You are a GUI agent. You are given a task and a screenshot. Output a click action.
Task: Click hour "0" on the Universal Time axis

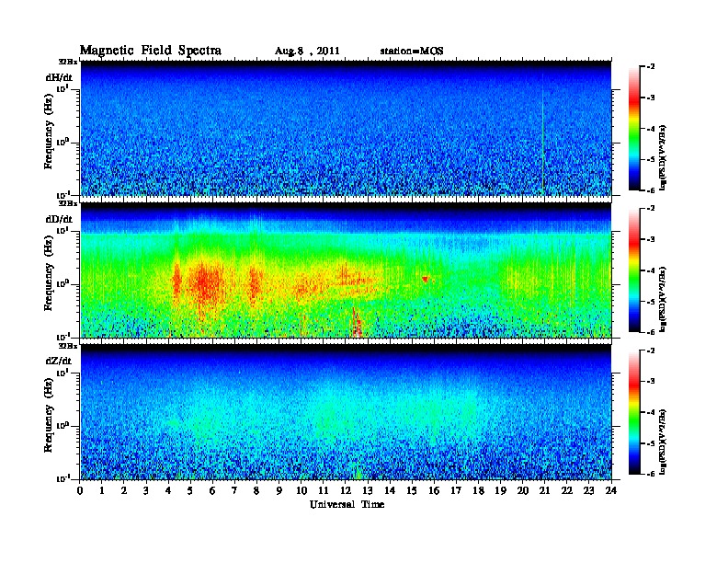click(80, 491)
